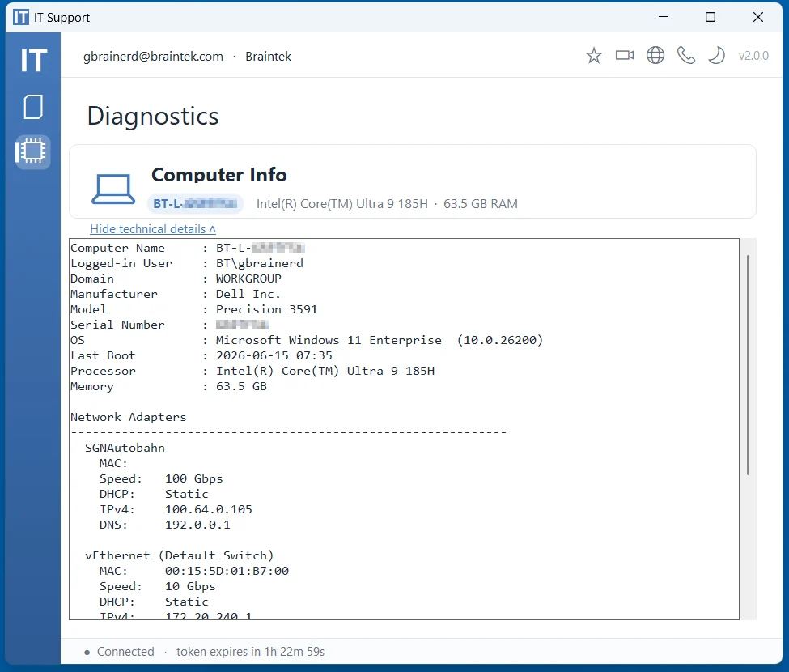This screenshot has height=672, width=789.
Task: Minimize the IT Support window
Action: pyautogui.click(x=664, y=17)
